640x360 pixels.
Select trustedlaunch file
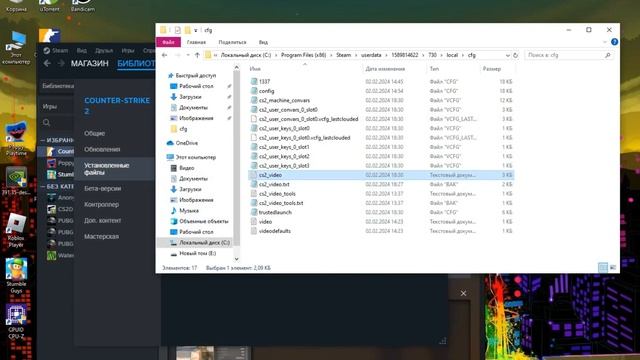[275, 212]
